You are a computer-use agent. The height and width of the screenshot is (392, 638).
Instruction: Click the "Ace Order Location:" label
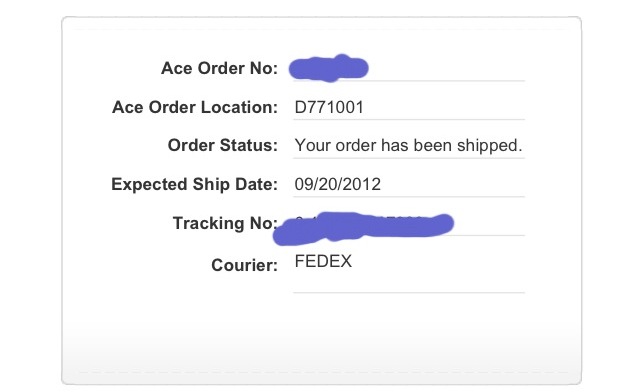(x=195, y=107)
